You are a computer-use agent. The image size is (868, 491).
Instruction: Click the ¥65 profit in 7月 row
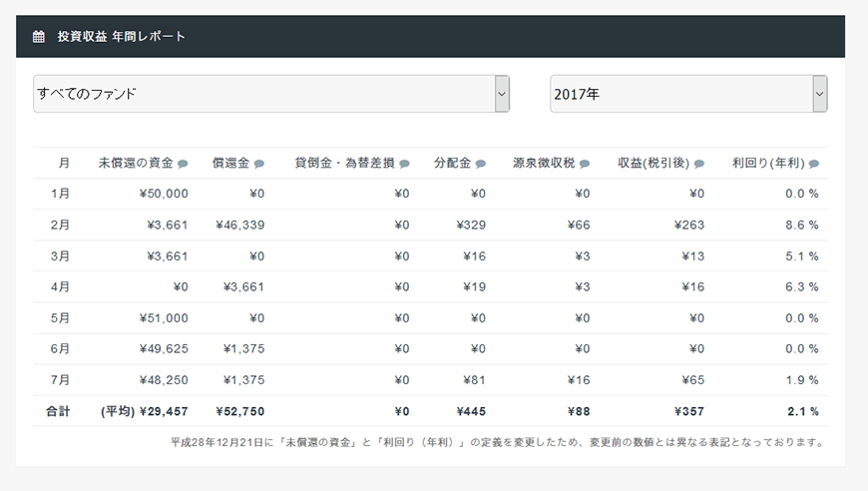(x=693, y=380)
